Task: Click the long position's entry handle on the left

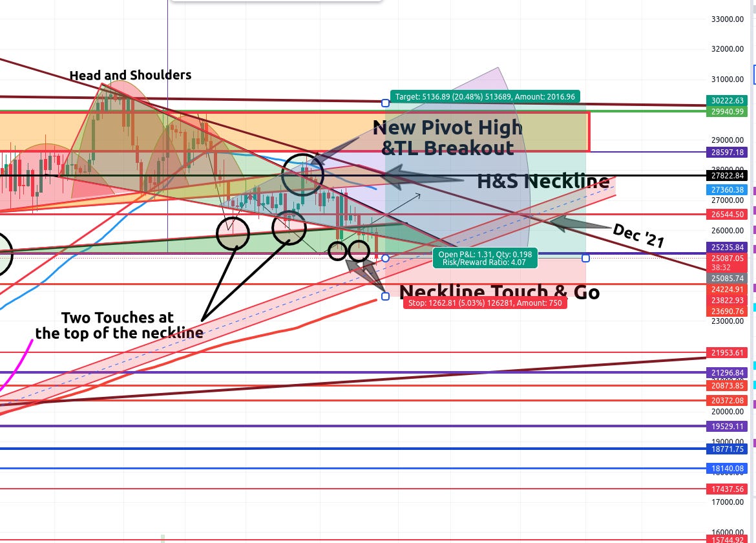Action: (x=385, y=259)
